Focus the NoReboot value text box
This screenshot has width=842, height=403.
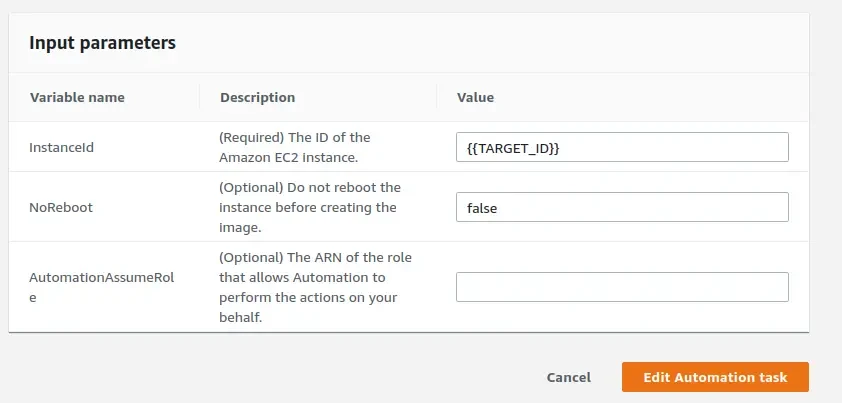(621, 207)
